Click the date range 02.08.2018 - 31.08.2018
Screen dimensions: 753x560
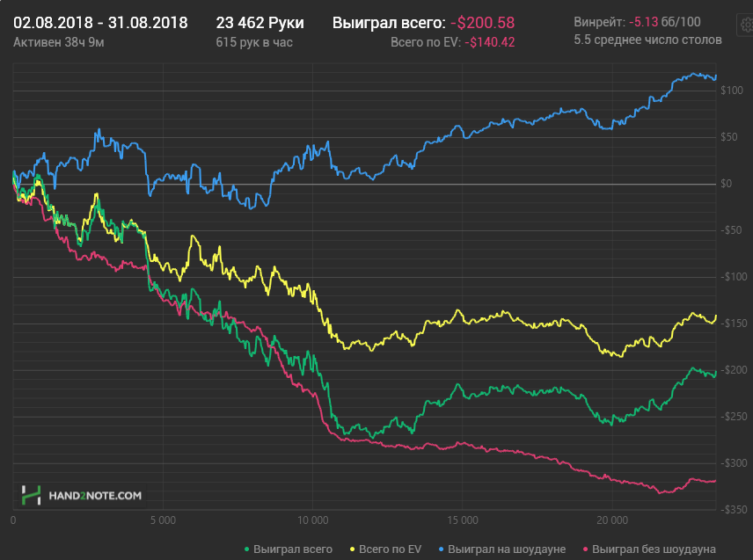coord(100,23)
